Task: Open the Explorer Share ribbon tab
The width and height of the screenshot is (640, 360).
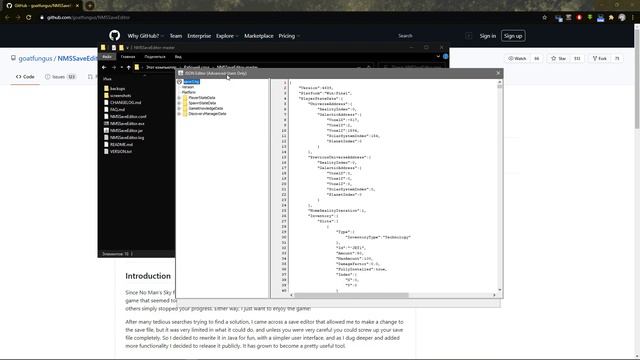Action: (155, 57)
